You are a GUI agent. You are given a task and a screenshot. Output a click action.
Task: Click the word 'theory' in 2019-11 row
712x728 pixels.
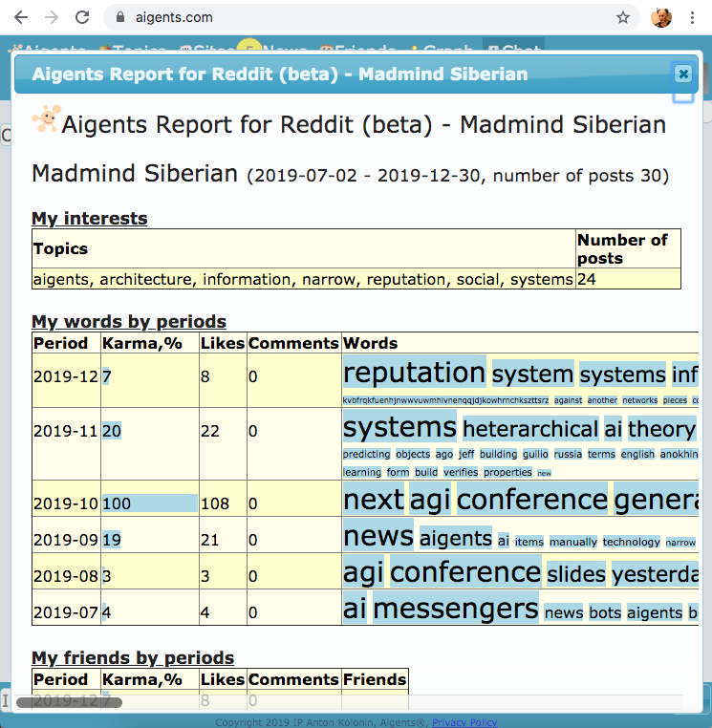point(662,429)
